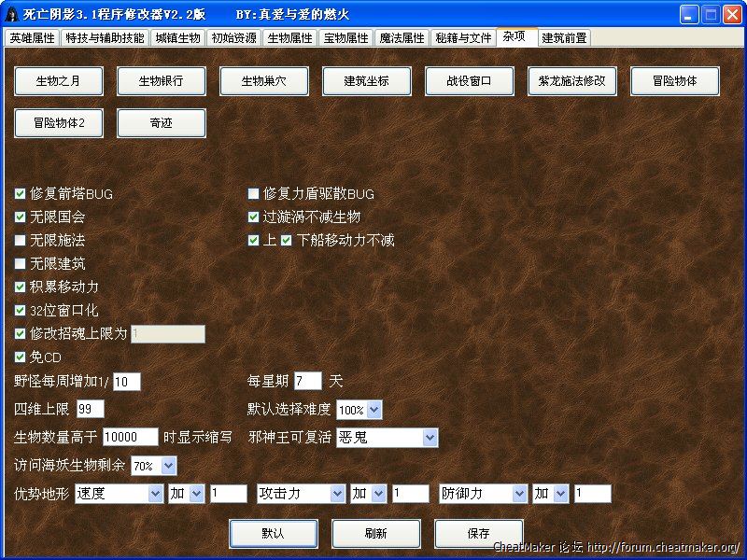Open the 生物银行 settings
Viewport: 747px width, 560px height.
(161, 81)
